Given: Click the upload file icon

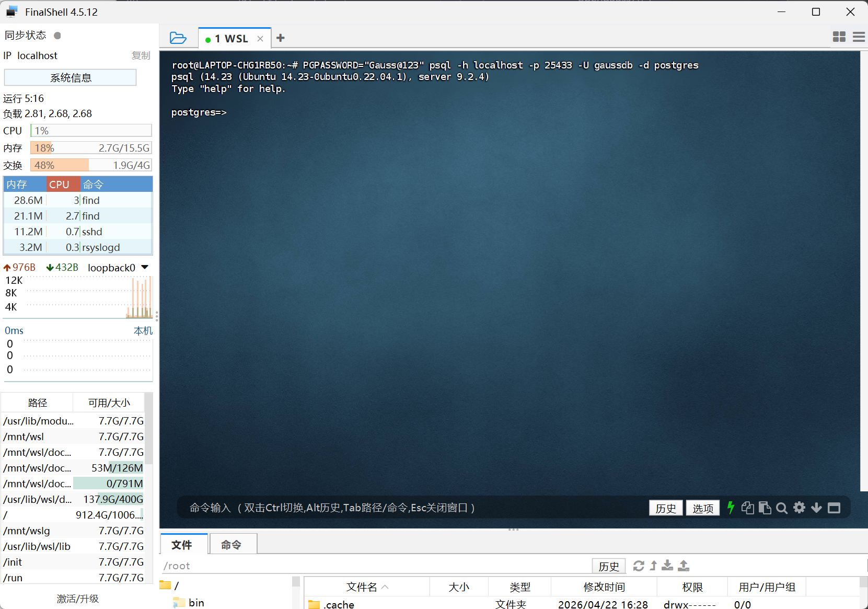Looking at the screenshot, I should coord(684,566).
